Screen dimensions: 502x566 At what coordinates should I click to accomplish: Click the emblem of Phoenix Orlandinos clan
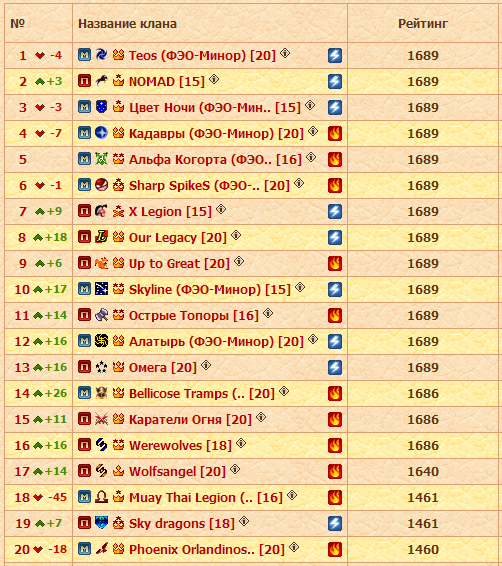point(101,548)
